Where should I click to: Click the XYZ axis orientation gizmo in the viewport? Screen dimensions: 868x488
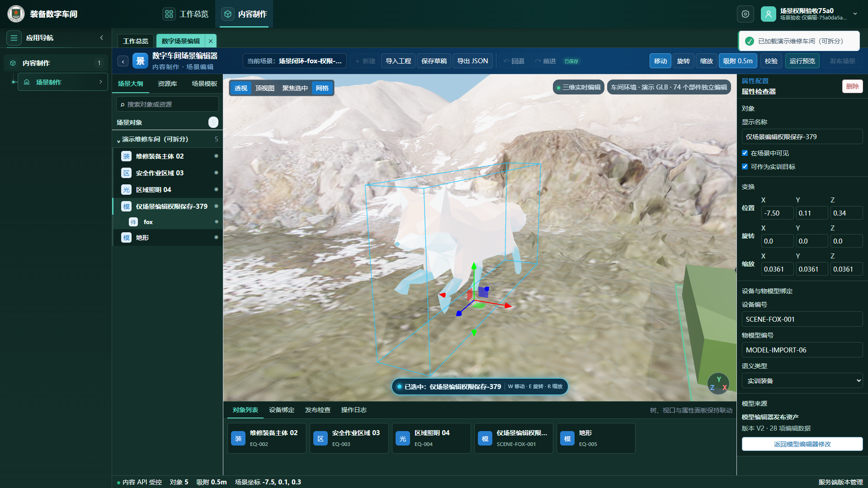pyautogui.click(x=718, y=384)
